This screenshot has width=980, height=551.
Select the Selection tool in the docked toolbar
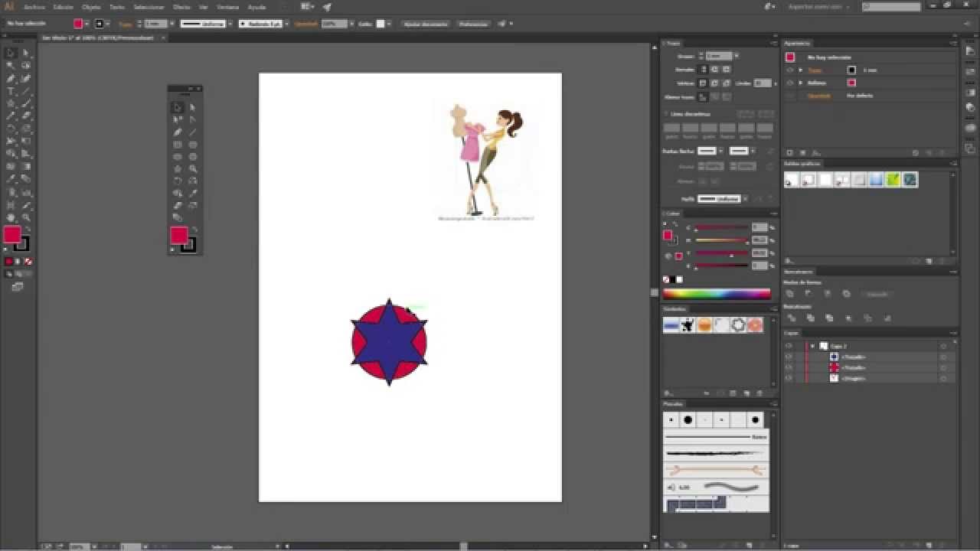(11, 53)
